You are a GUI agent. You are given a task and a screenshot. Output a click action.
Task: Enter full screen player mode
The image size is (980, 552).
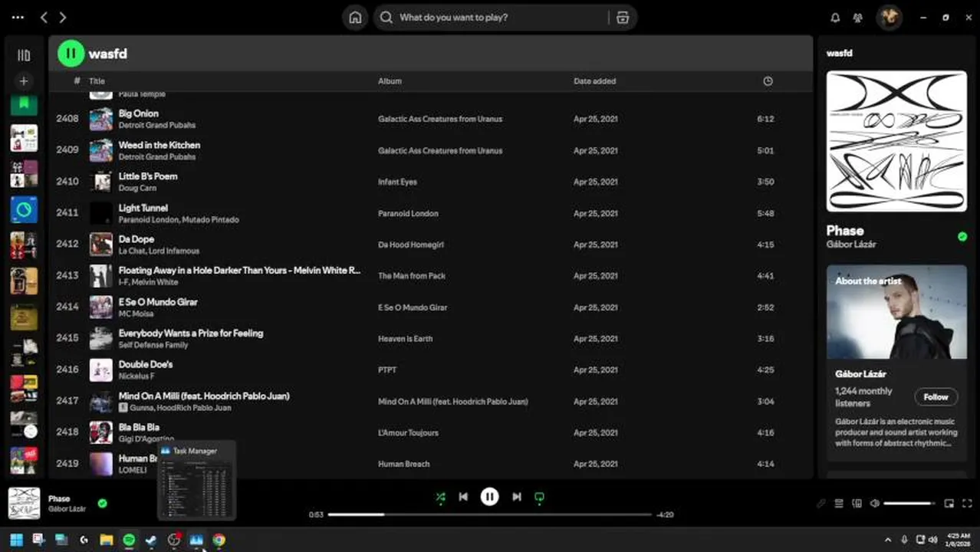pos(967,504)
